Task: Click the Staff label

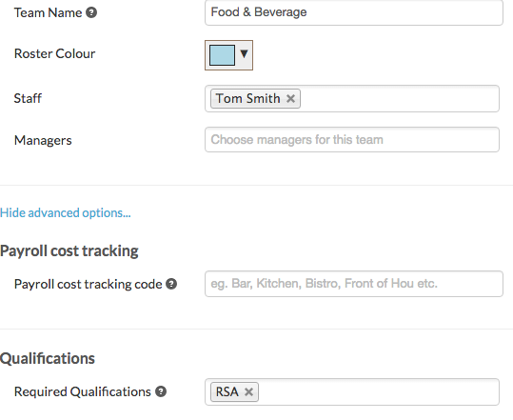Action: coord(28,98)
